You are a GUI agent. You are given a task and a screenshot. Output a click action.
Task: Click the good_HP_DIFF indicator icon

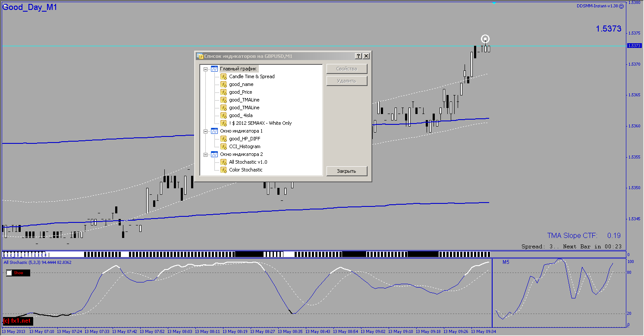pyautogui.click(x=223, y=139)
